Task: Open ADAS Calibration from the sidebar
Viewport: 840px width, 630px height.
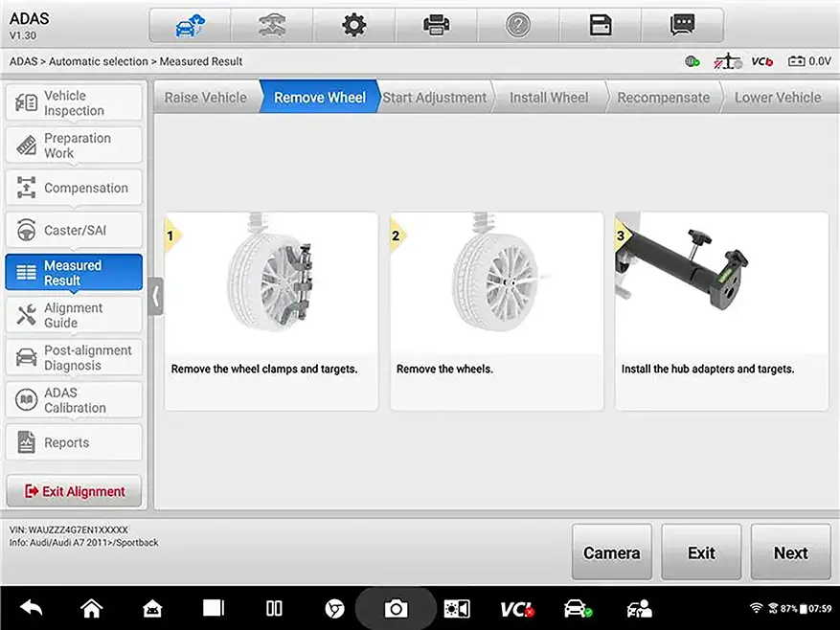Action: pos(74,399)
